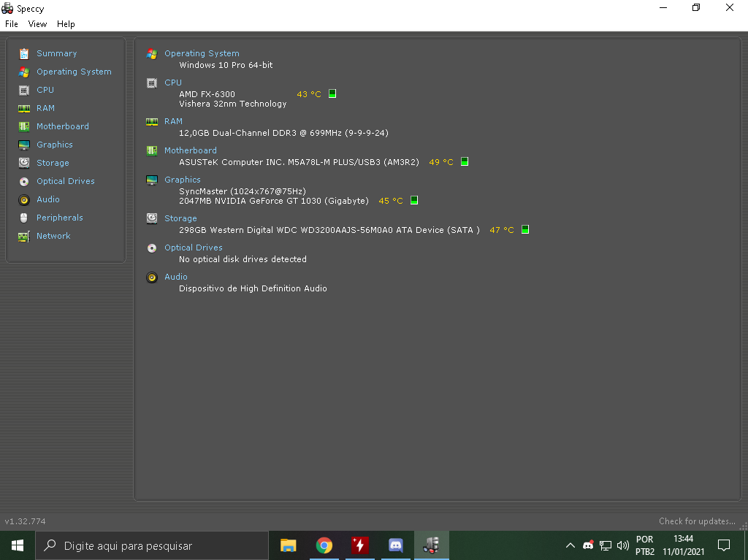Click green temperature indicator next to storage 47 °C
The width and height of the screenshot is (748, 560).
click(525, 229)
